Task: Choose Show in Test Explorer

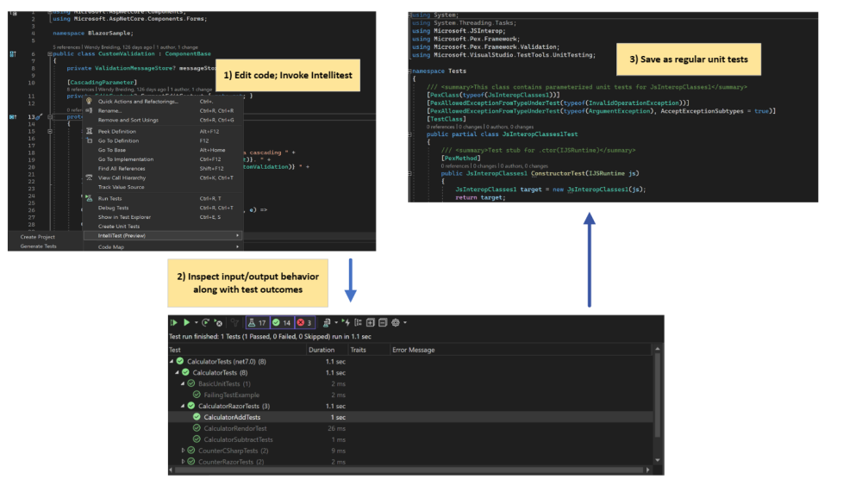Action: coord(162,217)
